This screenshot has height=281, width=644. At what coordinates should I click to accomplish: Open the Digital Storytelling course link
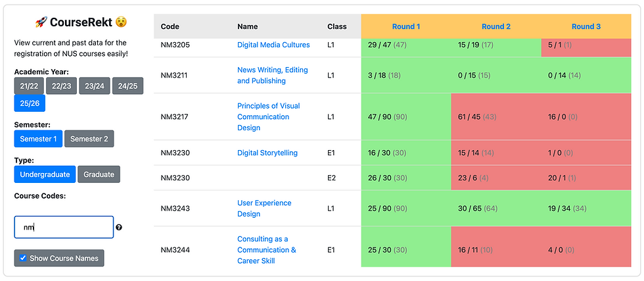pos(267,153)
